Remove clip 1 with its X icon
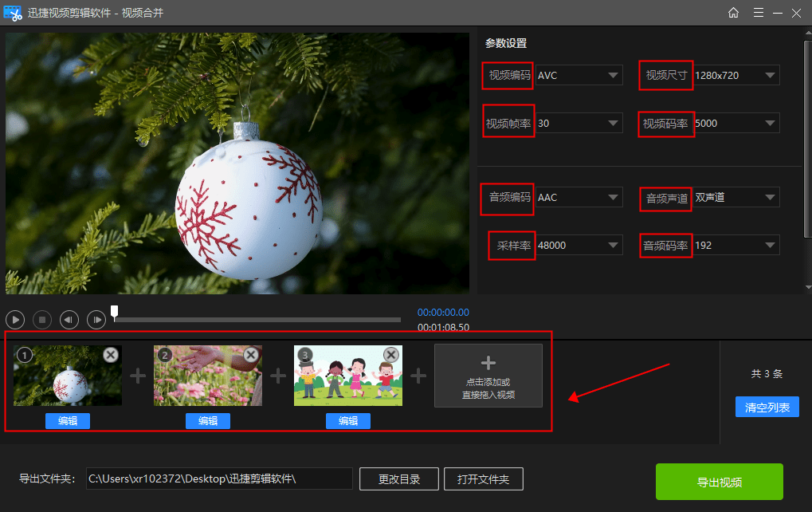Image resolution: width=812 pixels, height=512 pixels. 110,354
